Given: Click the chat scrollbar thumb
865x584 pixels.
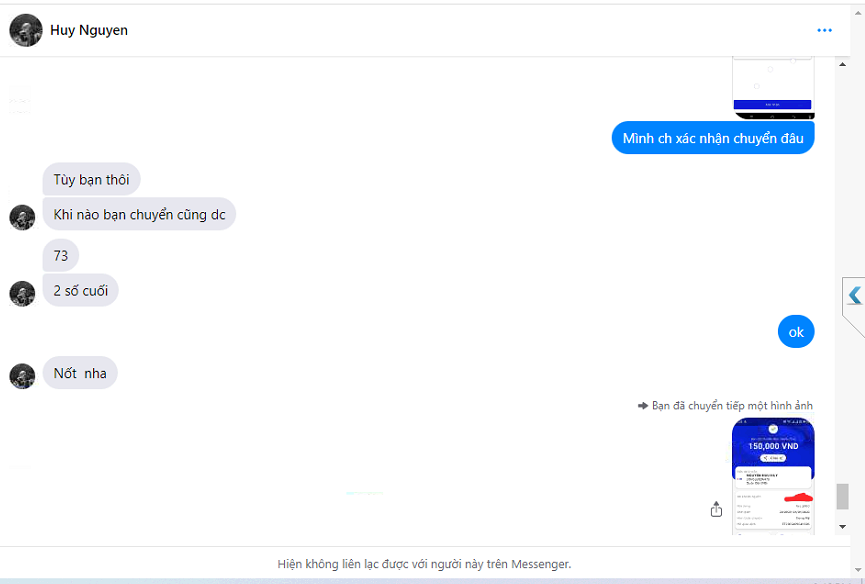Looking at the screenshot, I should point(842,496).
